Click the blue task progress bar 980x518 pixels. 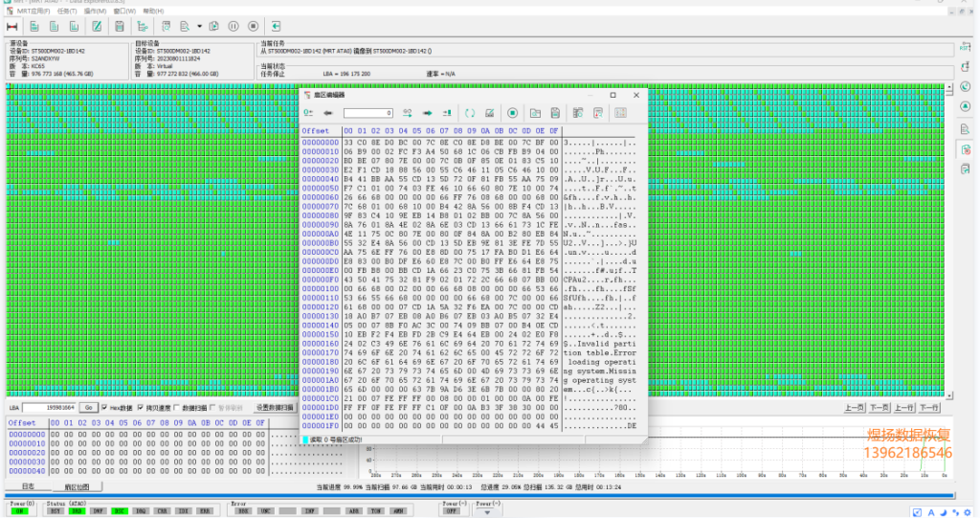tap(480, 495)
